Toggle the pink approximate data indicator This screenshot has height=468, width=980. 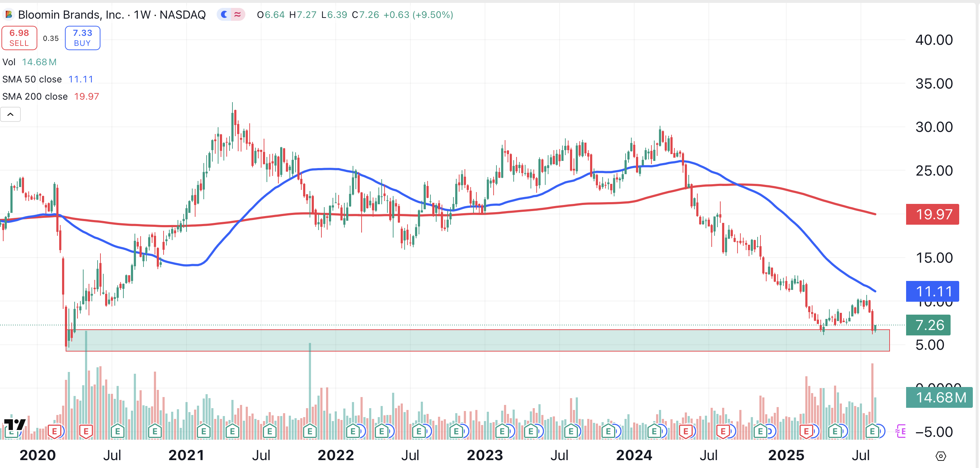pyautogui.click(x=238, y=15)
